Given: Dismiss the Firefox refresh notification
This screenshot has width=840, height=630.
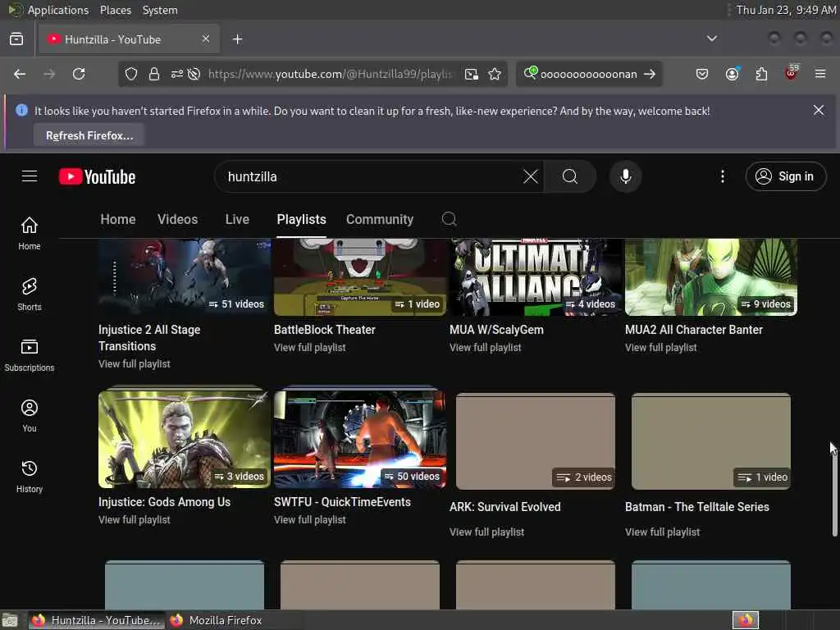Looking at the screenshot, I should click(819, 110).
